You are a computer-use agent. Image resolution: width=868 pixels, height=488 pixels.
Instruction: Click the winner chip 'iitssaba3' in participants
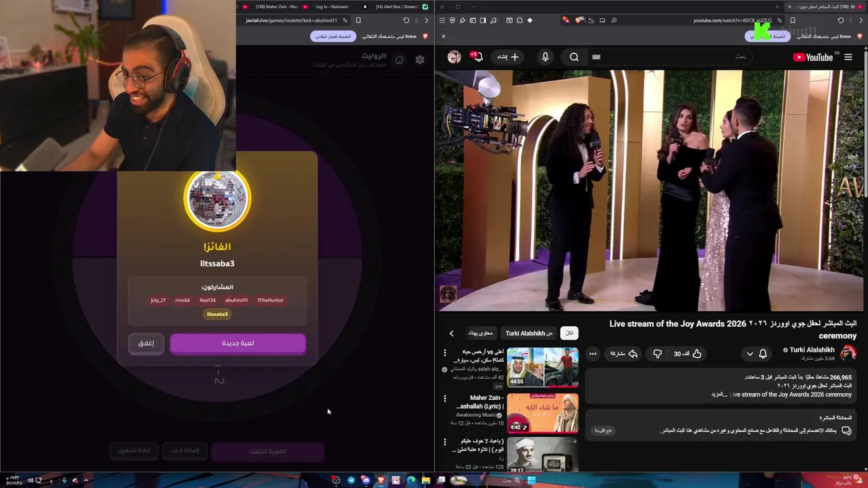click(217, 314)
